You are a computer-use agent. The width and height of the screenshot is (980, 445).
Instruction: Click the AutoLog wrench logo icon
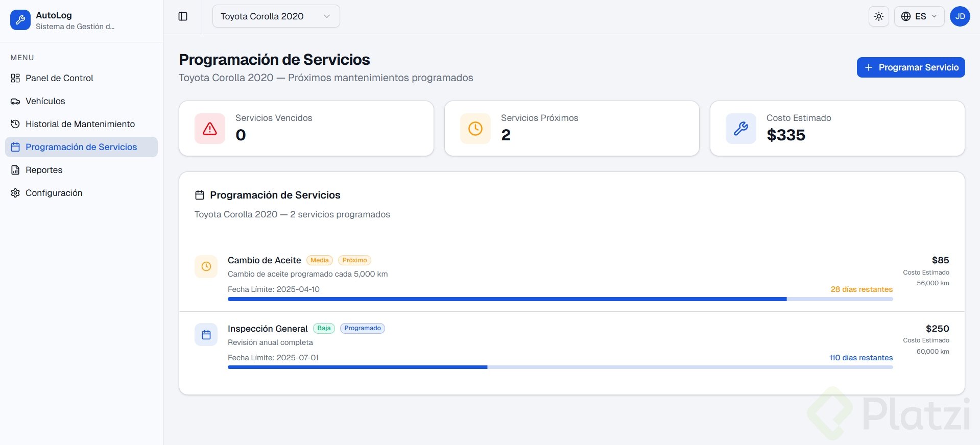tap(20, 20)
